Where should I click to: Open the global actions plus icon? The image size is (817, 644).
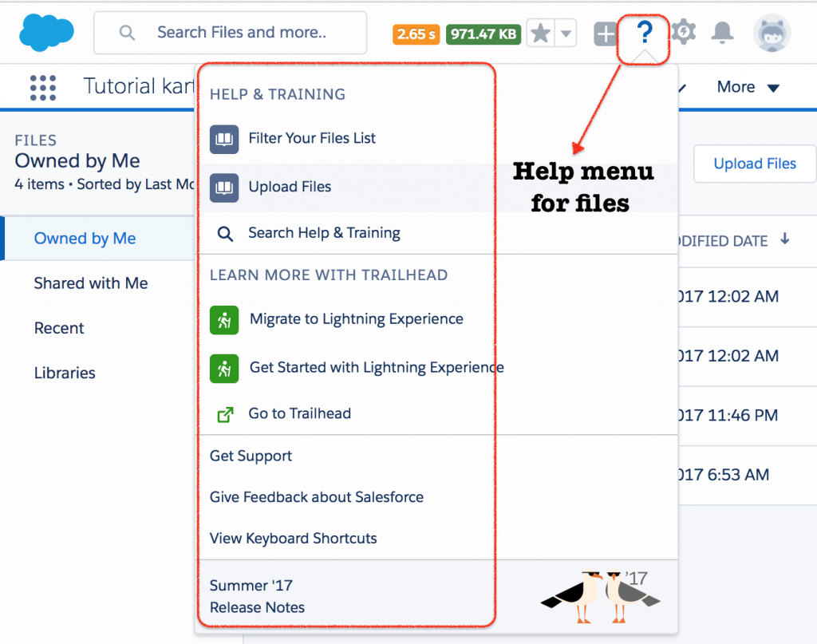(x=606, y=34)
